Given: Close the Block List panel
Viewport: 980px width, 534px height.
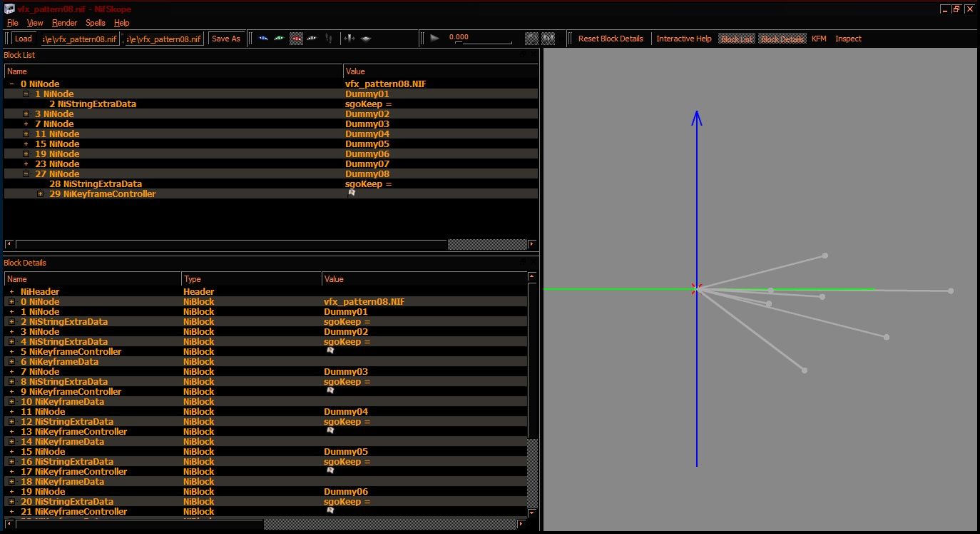Looking at the screenshot, I should pos(534,55).
